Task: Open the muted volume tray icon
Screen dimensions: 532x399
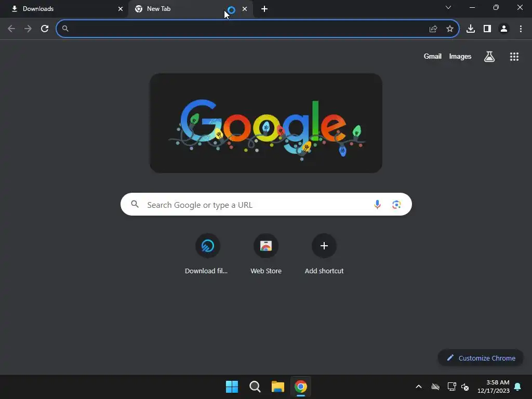Action: 465,387
